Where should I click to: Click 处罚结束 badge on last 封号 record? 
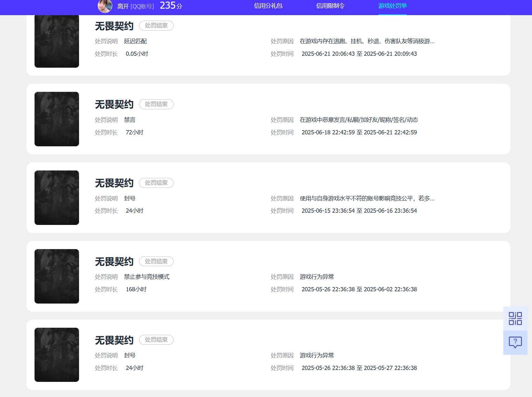tap(156, 340)
